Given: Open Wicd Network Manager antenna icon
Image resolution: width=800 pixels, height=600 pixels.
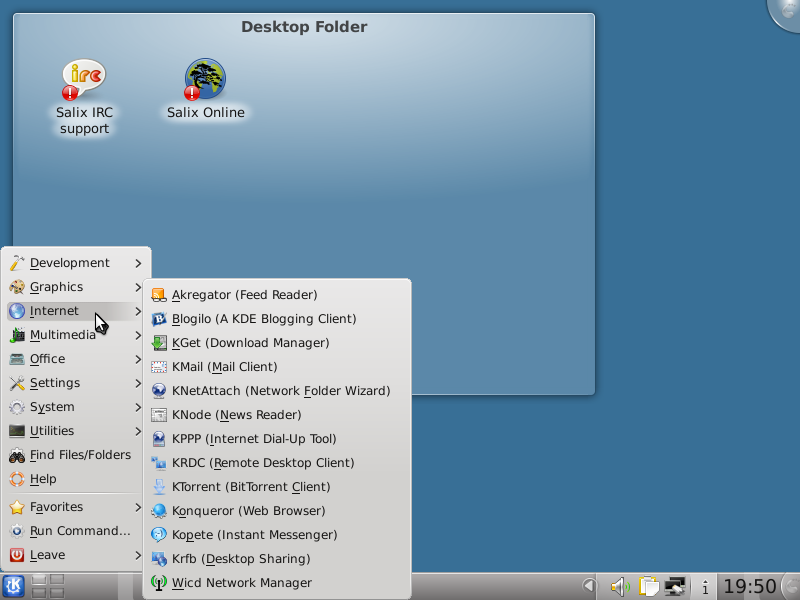Looking at the screenshot, I should (x=159, y=583).
